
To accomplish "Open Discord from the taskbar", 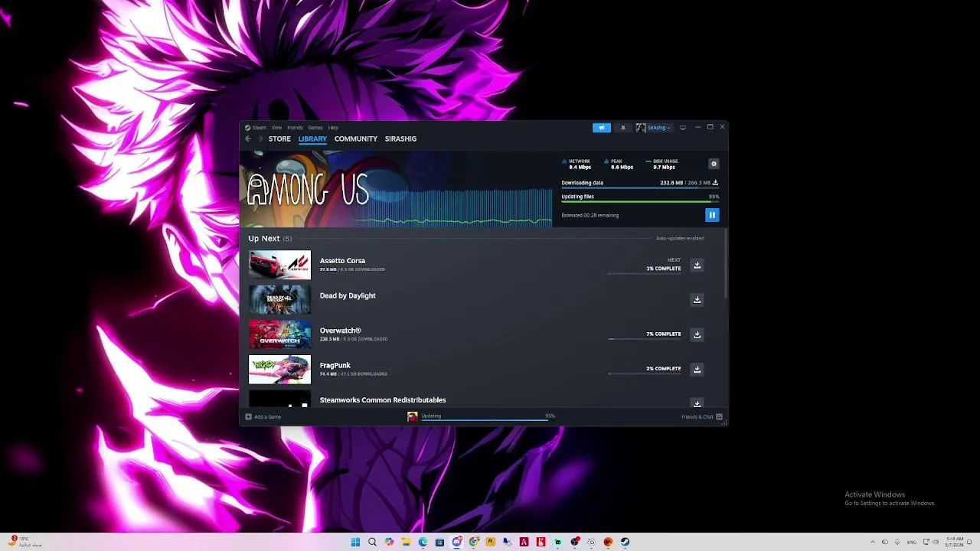I will pyautogui.click(x=456, y=542).
